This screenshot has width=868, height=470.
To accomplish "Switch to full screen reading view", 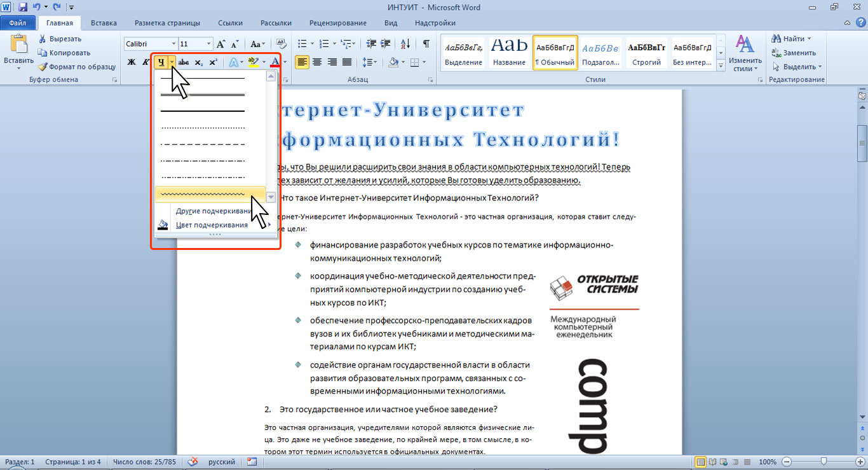I will tap(712, 462).
